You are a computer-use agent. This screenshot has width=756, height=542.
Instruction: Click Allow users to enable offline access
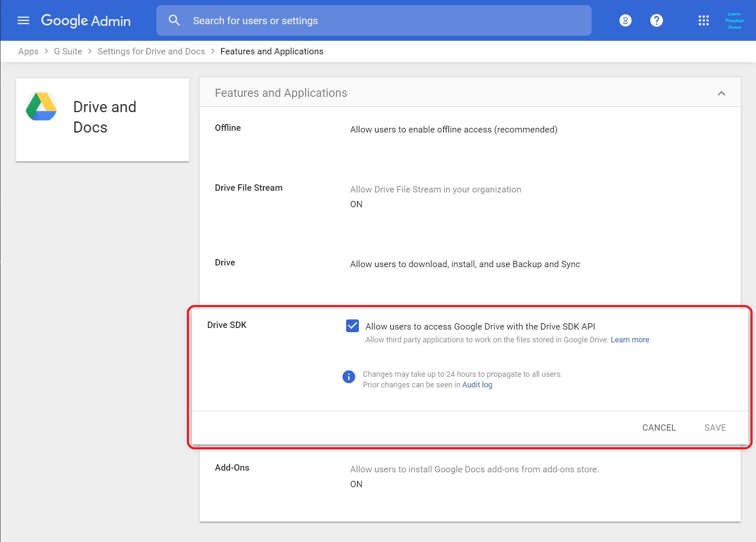[454, 130]
